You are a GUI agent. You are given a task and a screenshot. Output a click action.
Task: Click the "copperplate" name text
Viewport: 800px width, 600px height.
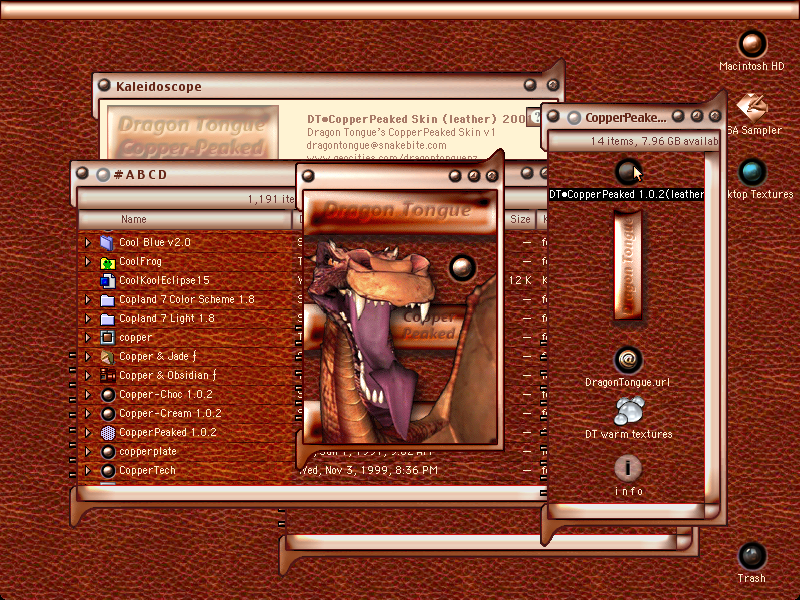tap(148, 452)
